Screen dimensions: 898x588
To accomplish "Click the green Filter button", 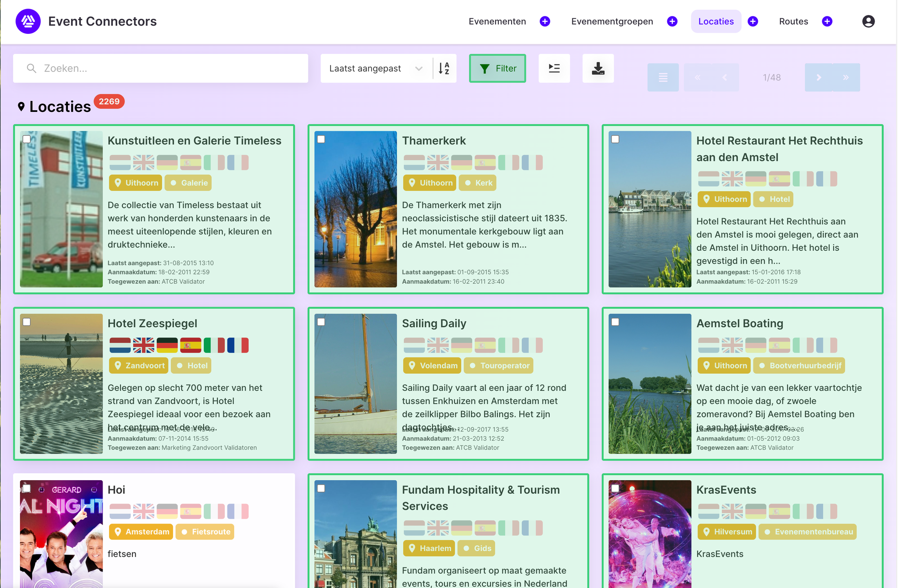I will pos(497,68).
